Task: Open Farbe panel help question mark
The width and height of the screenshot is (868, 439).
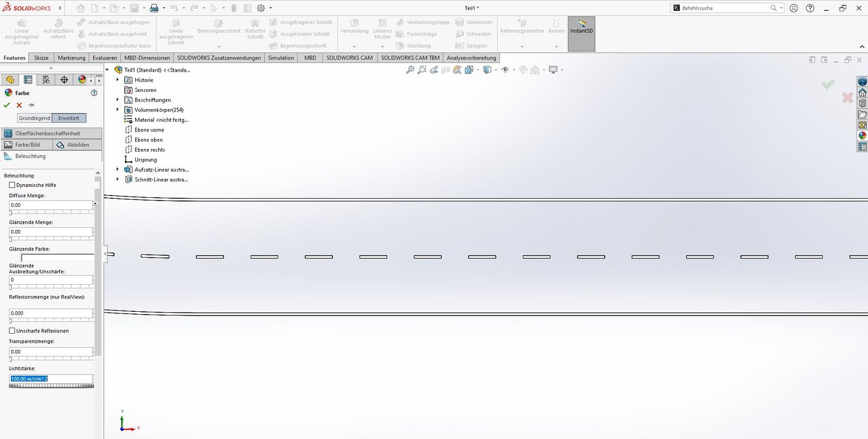Action: tap(94, 93)
